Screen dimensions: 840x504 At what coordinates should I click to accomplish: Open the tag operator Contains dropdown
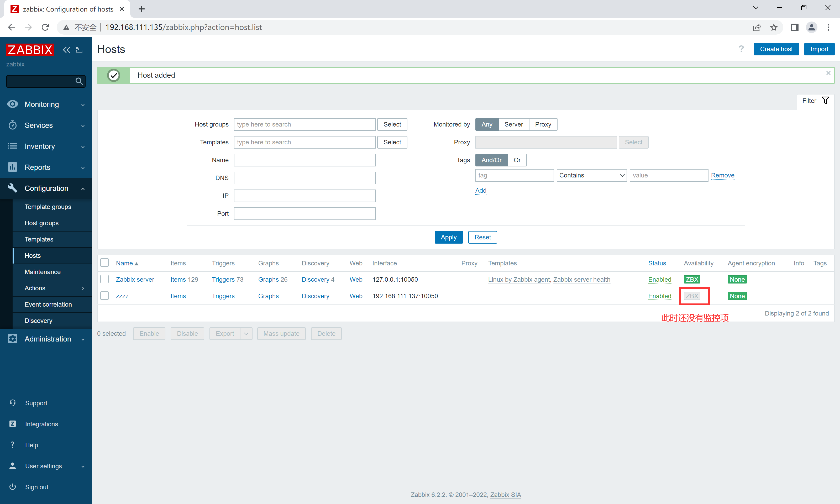pos(591,175)
